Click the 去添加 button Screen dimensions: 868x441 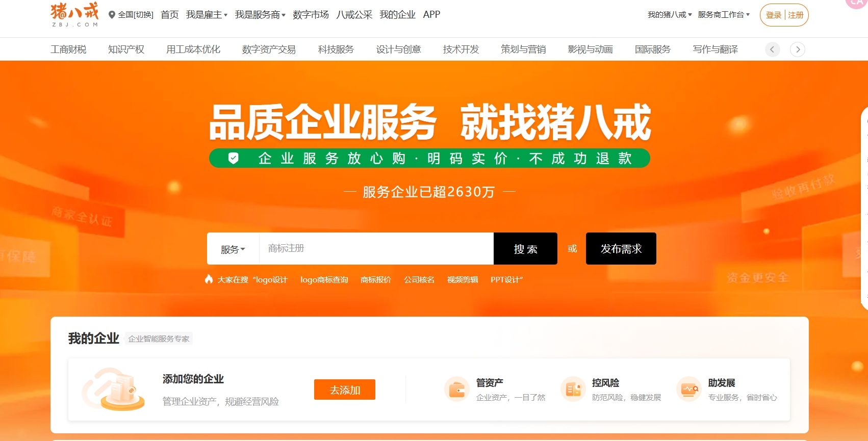tap(345, 390)
